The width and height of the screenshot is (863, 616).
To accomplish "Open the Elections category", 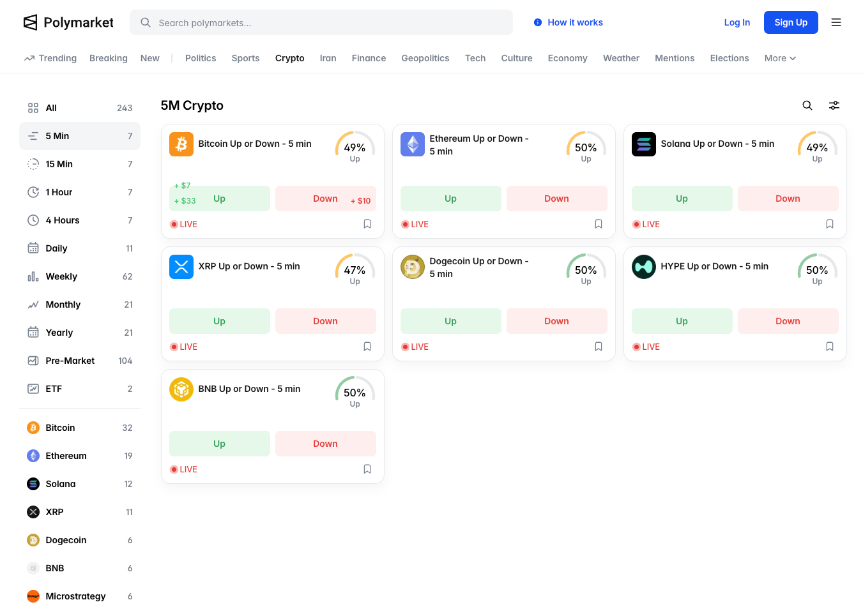I will point(729,58).
